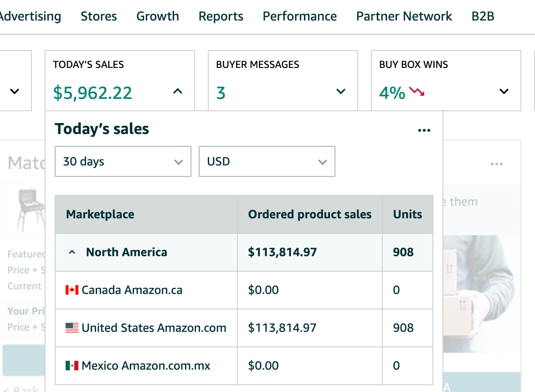This screenshot has height=392, width=535.
Task: Select the B2B menu item
Action: pos(483,16)
